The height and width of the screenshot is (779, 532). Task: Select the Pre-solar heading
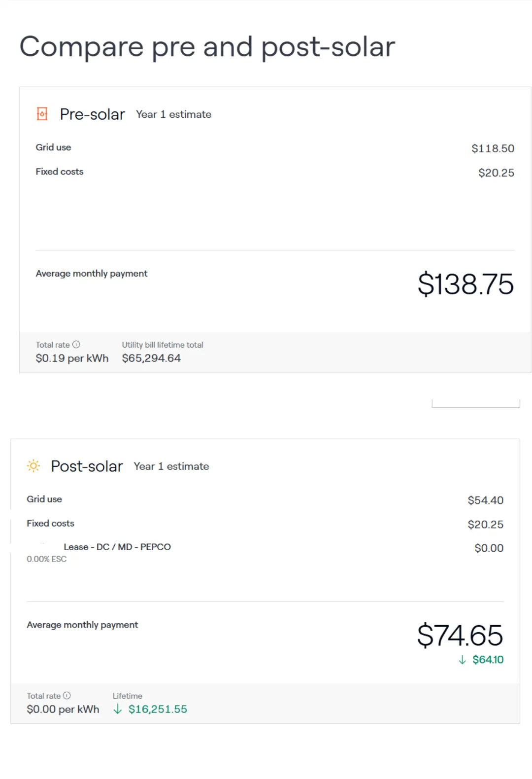[x=92, y=114]
